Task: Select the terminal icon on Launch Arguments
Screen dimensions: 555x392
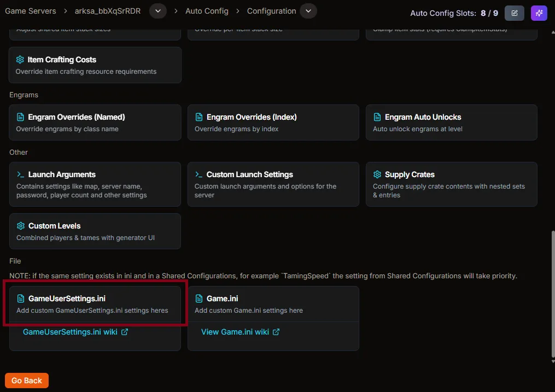Action: coord(20,174)
